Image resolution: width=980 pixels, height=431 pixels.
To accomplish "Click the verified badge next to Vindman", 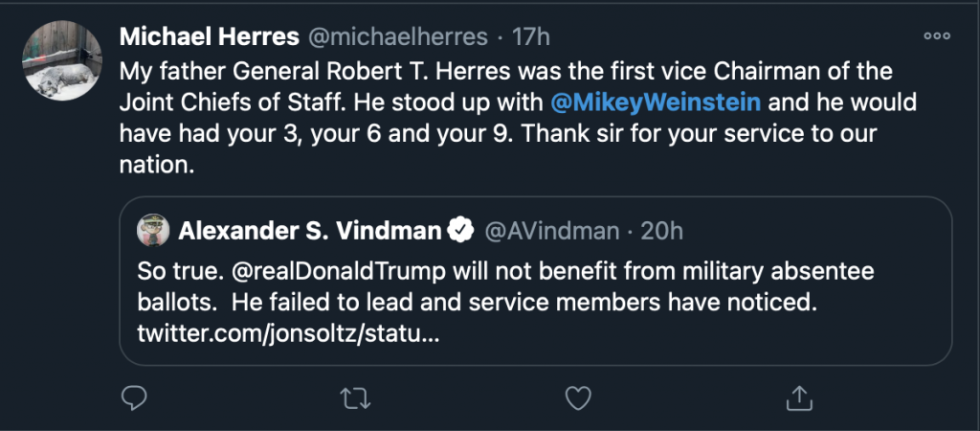I will tap(461, 231).
